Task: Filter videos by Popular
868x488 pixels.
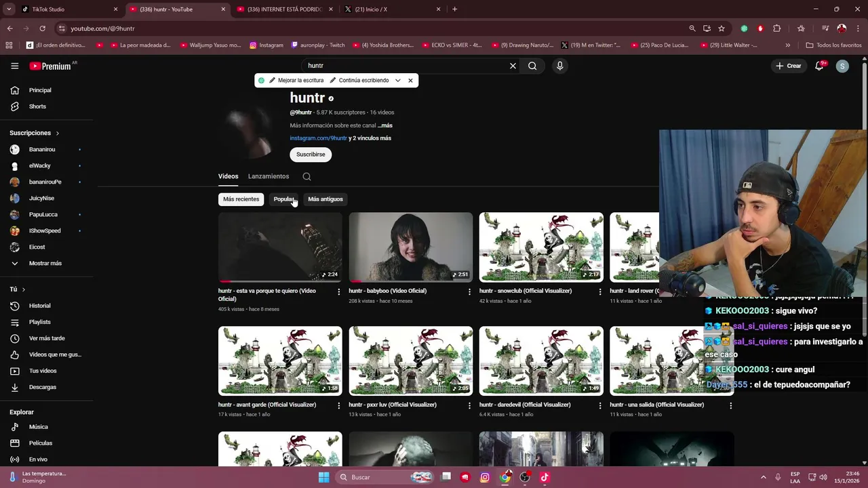Action: tap(284, 199)
